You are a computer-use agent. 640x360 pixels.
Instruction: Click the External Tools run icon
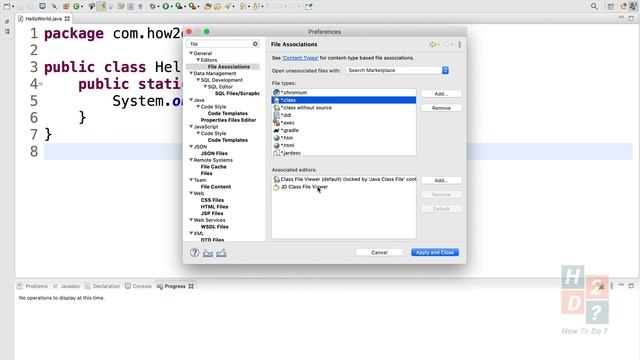(192, 6)
